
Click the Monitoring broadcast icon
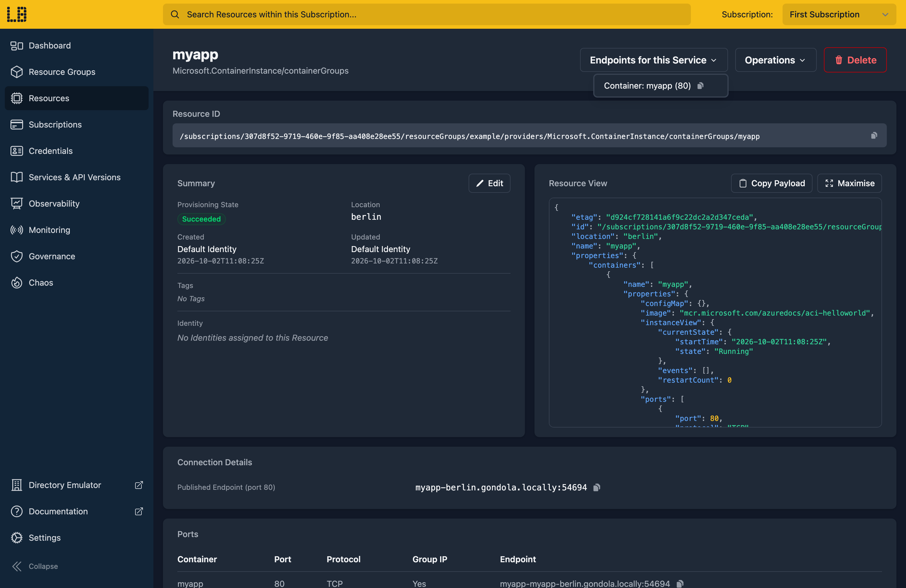pyautogui.click(x=17, y=230)
